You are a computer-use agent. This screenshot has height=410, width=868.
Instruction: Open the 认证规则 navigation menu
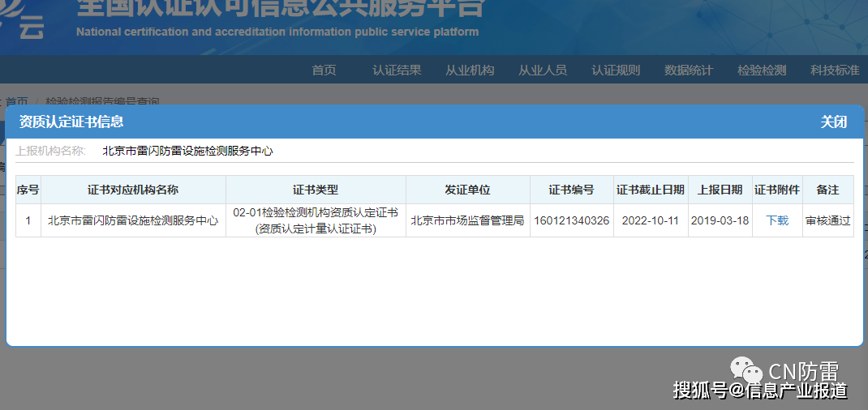pyautogui.click(x=616, y=70)
